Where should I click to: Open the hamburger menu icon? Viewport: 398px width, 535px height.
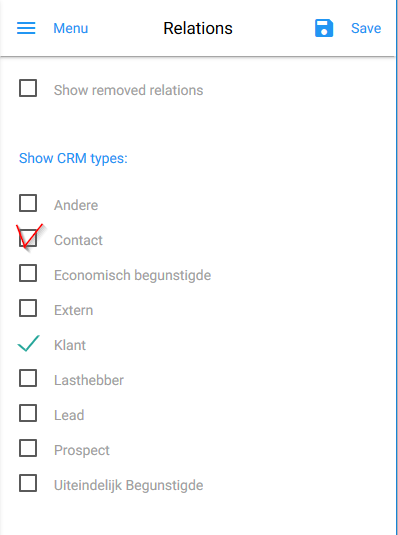pos(26,28)
